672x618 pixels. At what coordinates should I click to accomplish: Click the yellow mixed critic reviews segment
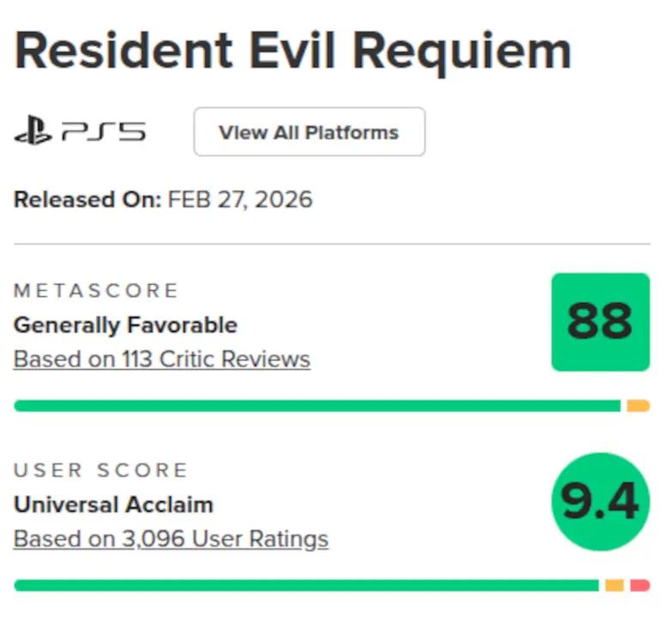click(638, 406)
